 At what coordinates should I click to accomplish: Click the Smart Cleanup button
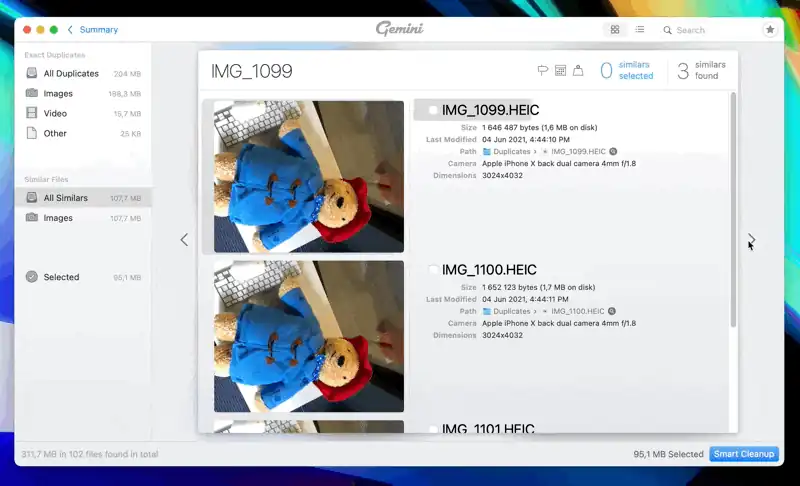point(743,454)
